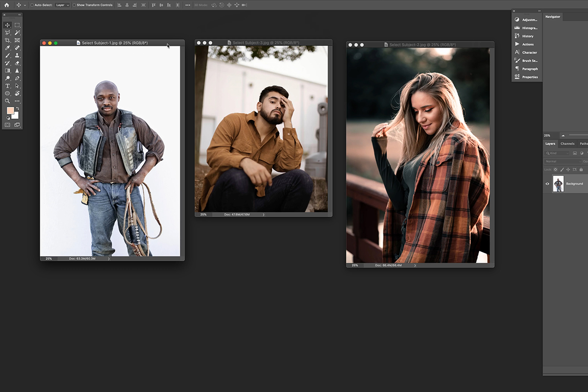Select the Background layer thumbnail
588x392 pixels.
click(x=558, y=184)
